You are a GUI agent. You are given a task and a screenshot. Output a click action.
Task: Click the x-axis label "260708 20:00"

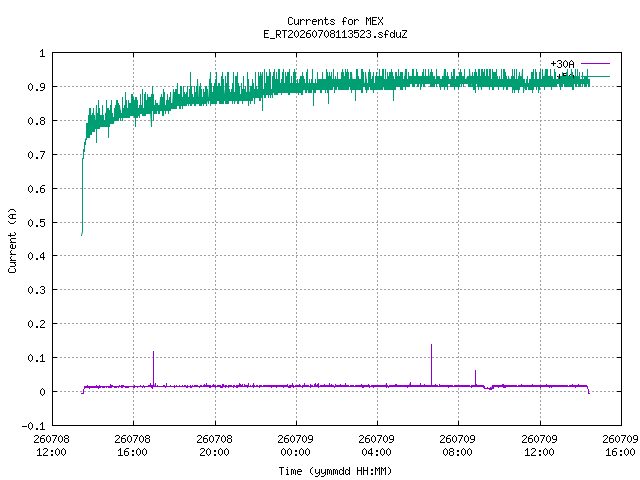click(214, 445)
